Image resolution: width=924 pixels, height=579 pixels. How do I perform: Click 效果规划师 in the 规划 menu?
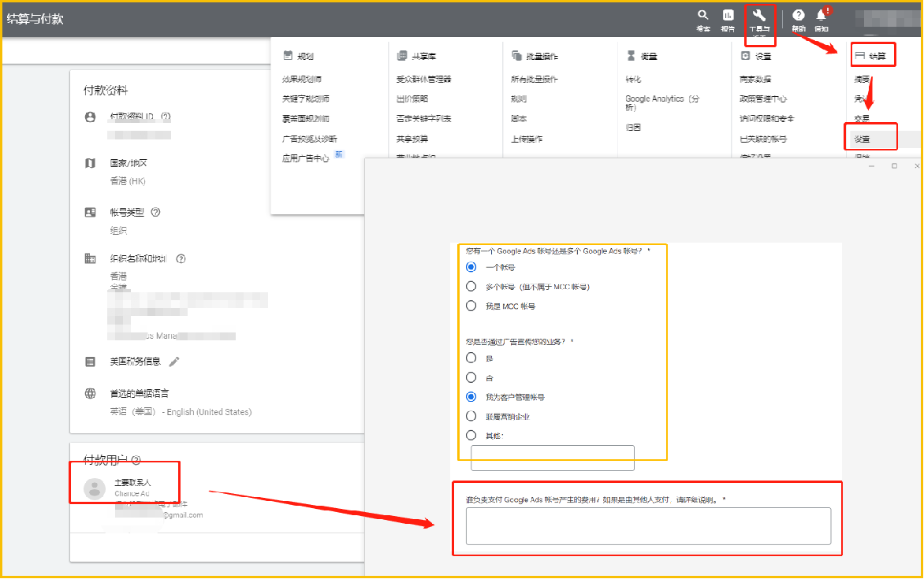point(302,80)
